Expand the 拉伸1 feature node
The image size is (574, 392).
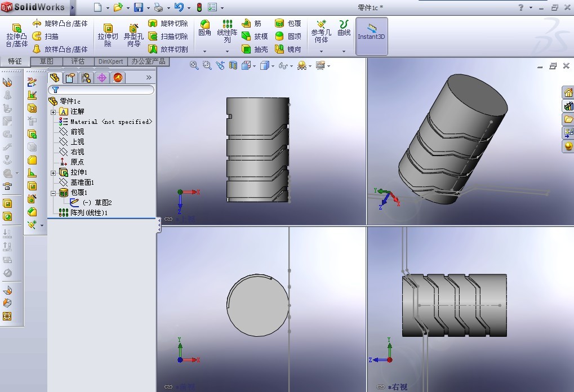coord(53,173)
